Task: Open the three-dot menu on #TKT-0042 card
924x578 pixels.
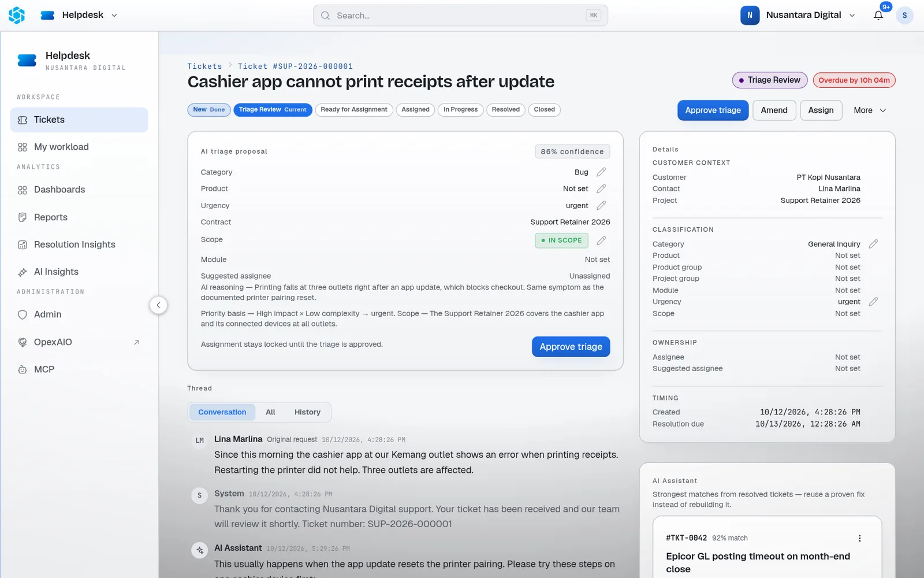Action: coord(859,538)
